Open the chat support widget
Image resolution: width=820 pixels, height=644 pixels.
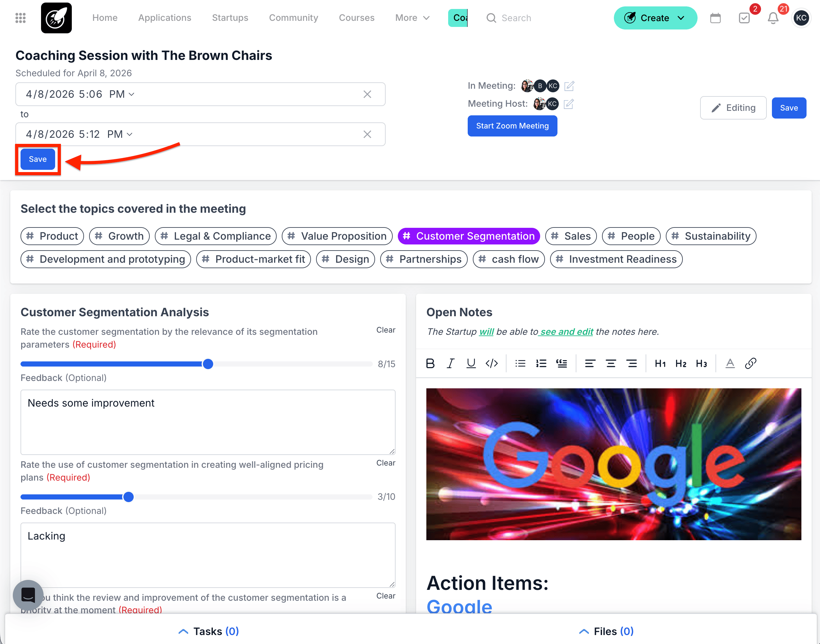tap(28, 595)
